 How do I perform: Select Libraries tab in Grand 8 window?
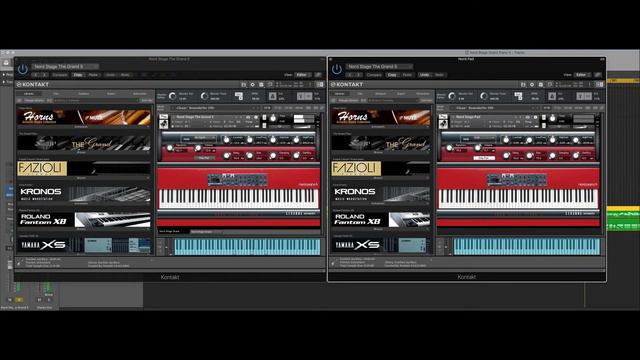(29, 94)
